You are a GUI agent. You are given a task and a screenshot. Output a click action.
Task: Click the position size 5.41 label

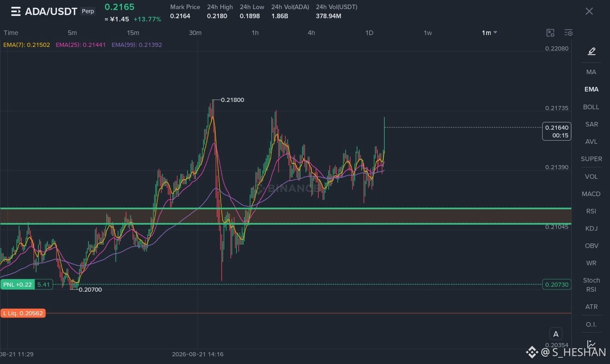tap(44, 284)
